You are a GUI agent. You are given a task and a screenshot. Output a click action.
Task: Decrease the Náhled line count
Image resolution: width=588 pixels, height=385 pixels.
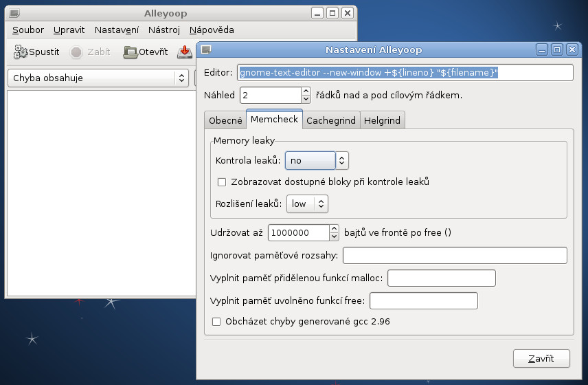pos(306,99)
